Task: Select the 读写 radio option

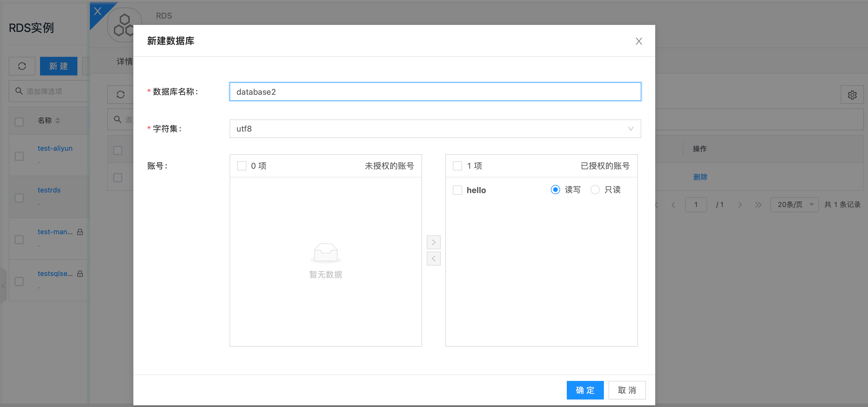Action: coord(555,190)
